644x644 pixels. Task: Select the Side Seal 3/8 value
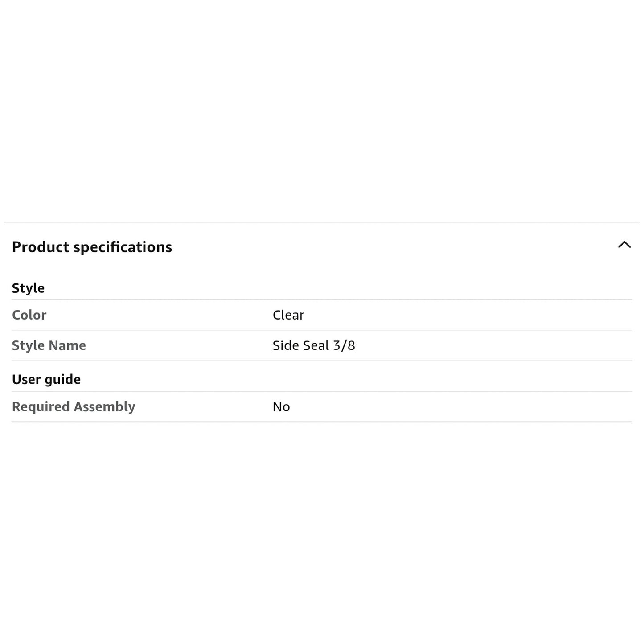pos(314,345)
